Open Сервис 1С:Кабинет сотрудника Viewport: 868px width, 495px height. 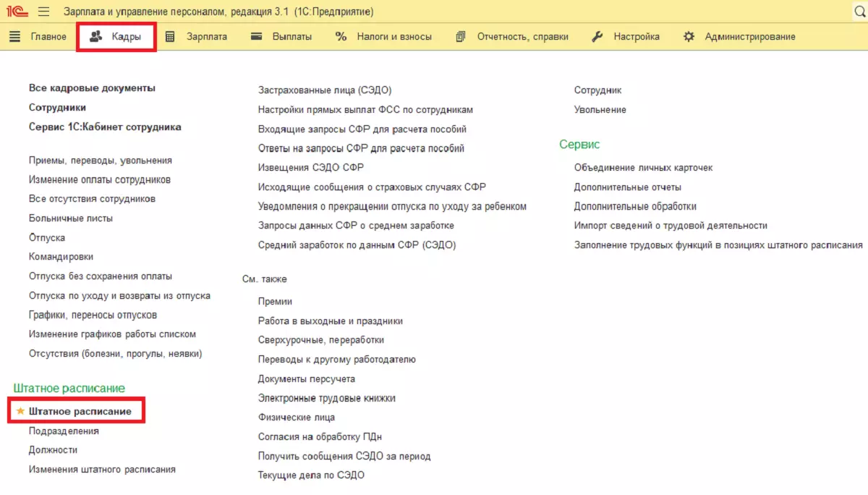105,127
